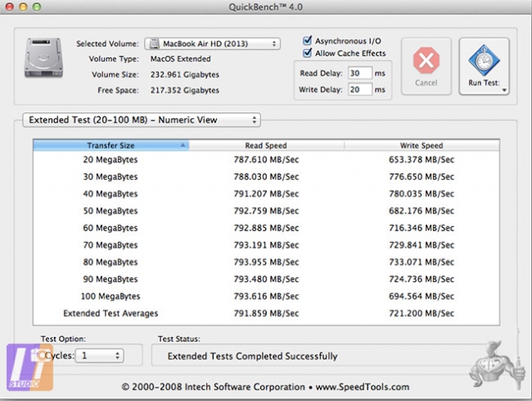Sort by Write Speed column header
This screenshot has width=532, height=401.
coord(421,145)
